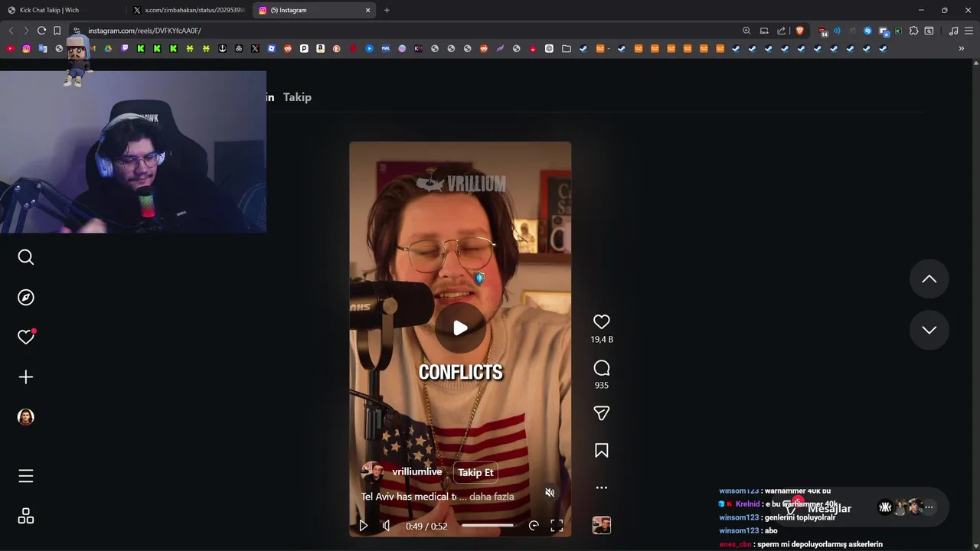The width and height of the screenshot is (980, 551).
Task: Seek along the video progress bar
Action: (488, 526)
